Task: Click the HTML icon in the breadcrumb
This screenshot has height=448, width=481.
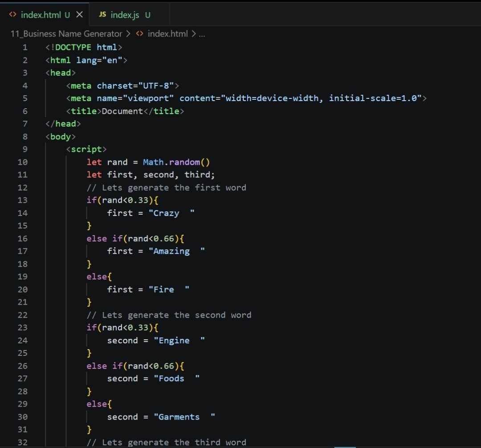Action: coord(139,34)
